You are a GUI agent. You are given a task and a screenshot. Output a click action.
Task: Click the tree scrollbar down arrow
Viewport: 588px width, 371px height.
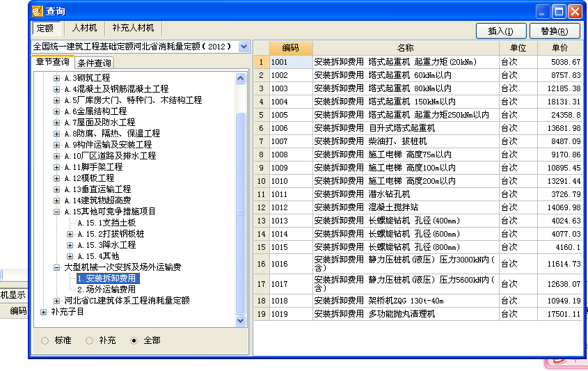240,321
